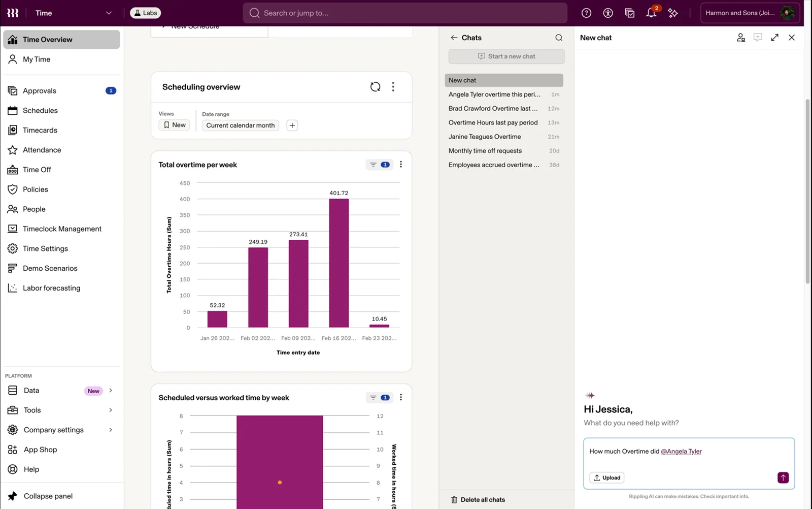This screenshot has height=509, width=812.
Task: Open the notifications bell icon
Action: 651,13
